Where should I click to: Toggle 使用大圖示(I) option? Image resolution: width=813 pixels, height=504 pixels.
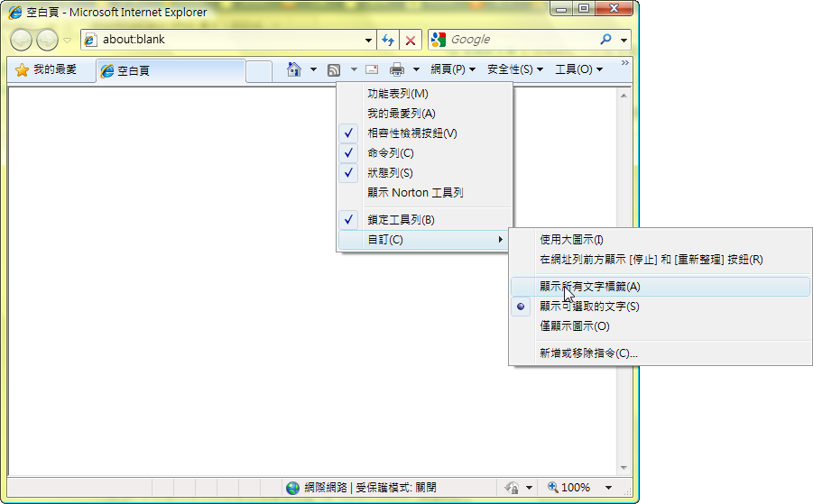click(x=660, y=240)
